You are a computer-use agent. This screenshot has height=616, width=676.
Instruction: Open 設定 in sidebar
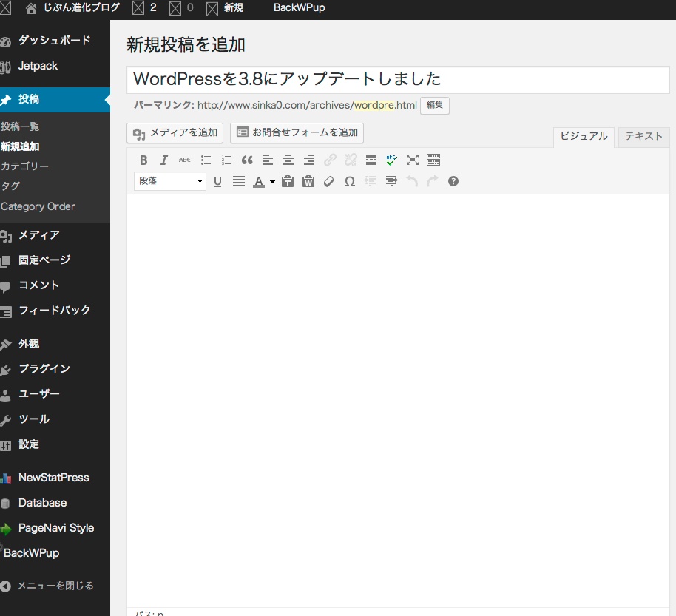click(55, 444)
